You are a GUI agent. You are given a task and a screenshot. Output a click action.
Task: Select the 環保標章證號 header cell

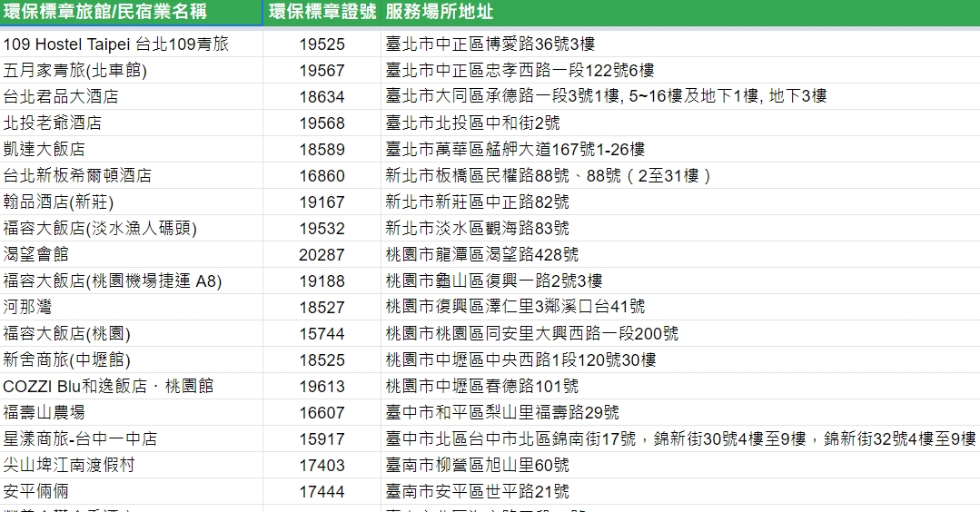click(322, 13)
